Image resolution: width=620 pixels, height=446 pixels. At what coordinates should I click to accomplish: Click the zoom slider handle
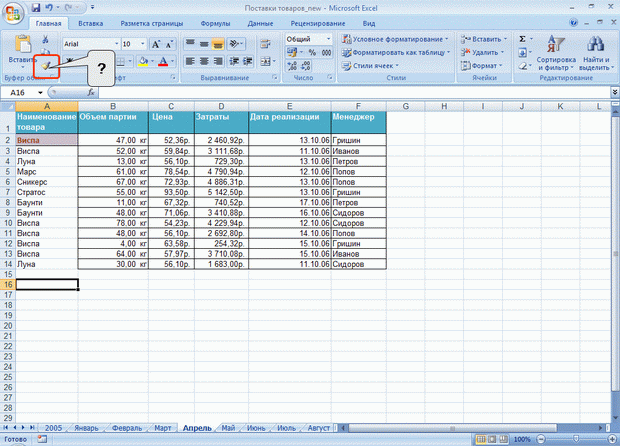coord(576,439)
